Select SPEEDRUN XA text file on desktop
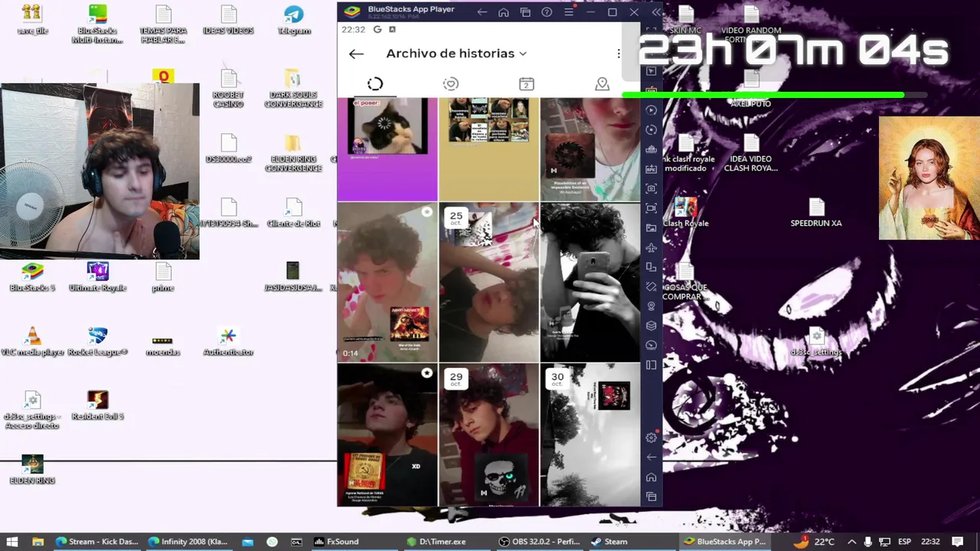 pyautogui.click(x=816, y=213)
